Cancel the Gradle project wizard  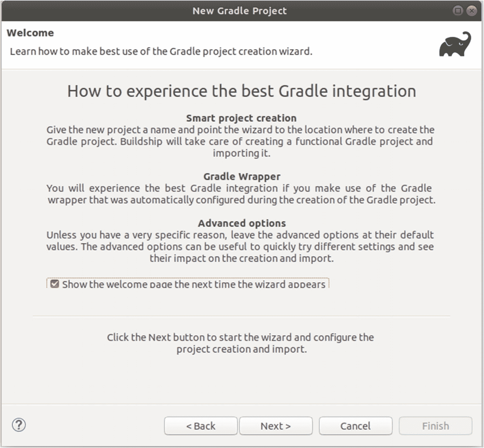pyautogui.click(x=356, y=426)
